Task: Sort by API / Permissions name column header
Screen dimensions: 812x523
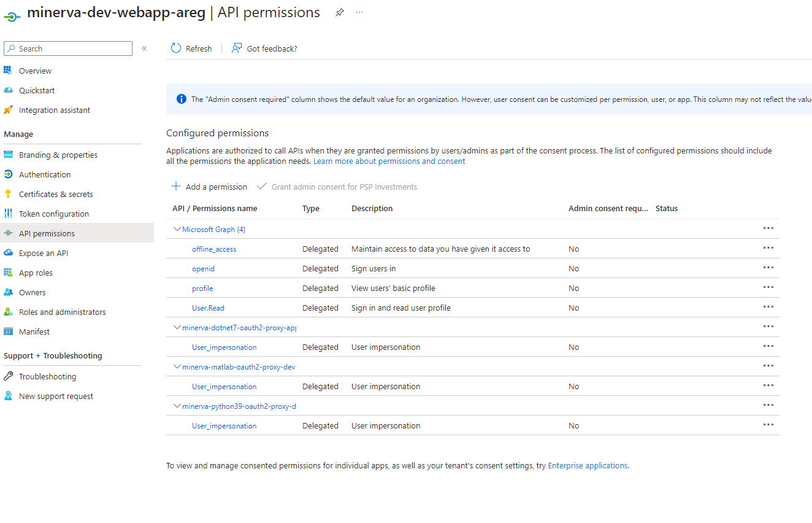Action: 215,208
